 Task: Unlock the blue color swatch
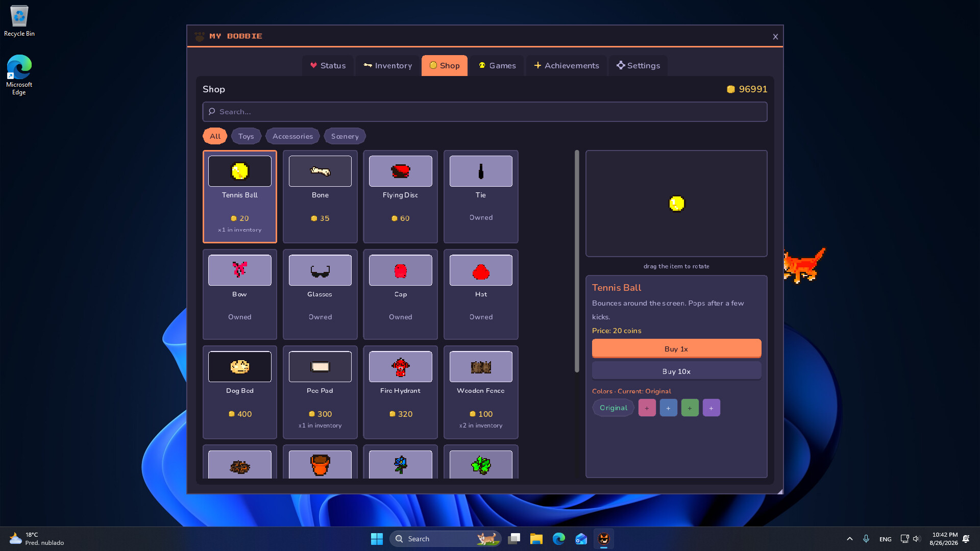pyautogui.click(x=668, y=408)
